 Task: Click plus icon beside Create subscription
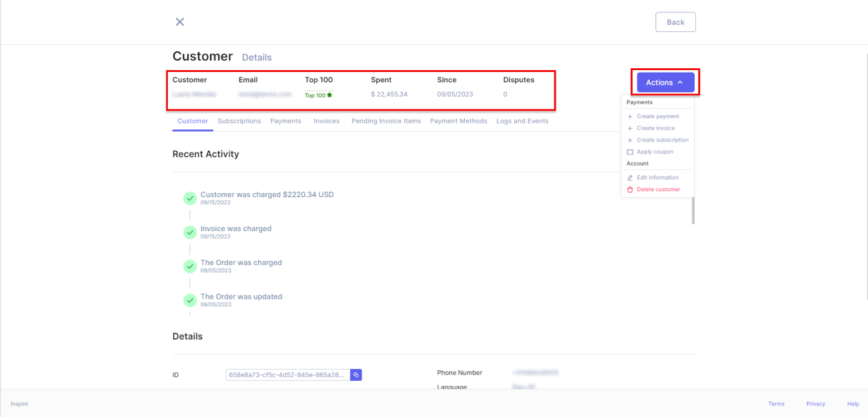click(x=630, y=140)
